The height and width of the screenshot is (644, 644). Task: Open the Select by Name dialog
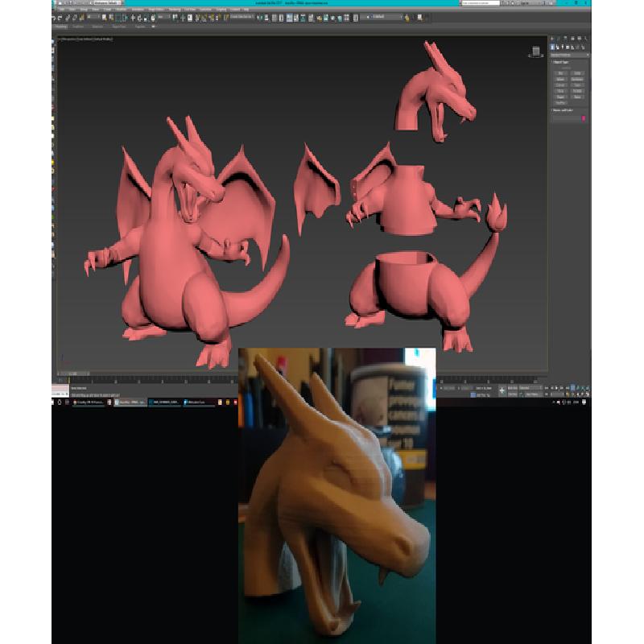(111, 18)
